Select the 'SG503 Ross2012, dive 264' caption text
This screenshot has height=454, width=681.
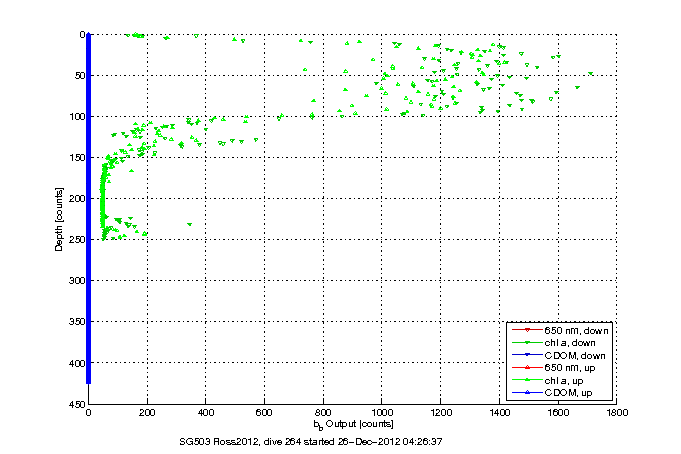[240, 442]
